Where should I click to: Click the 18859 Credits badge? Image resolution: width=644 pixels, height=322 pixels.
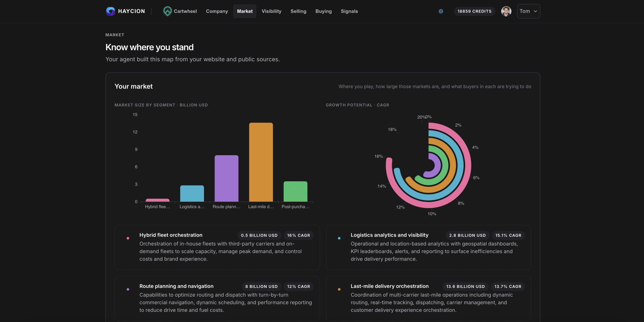pyautogui.click(x=474, y=11)
